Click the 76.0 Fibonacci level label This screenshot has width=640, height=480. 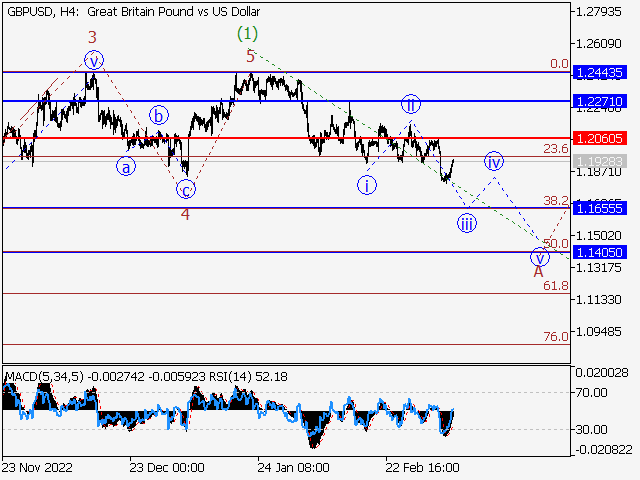[556, 337]
